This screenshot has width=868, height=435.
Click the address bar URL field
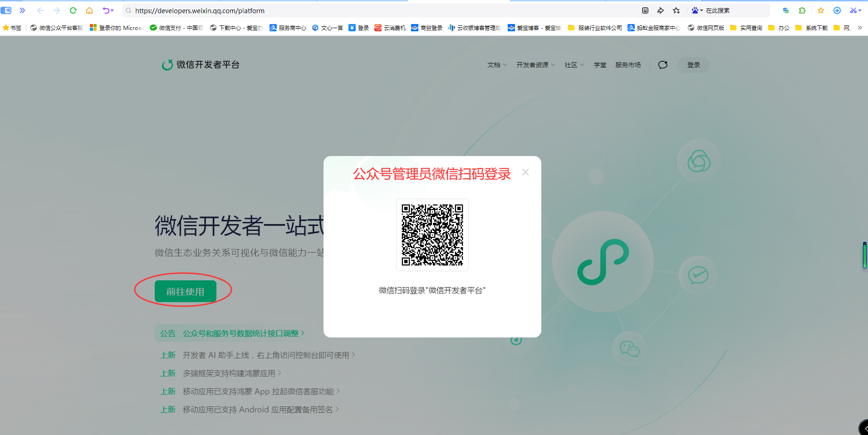click(x=363, y=10)
